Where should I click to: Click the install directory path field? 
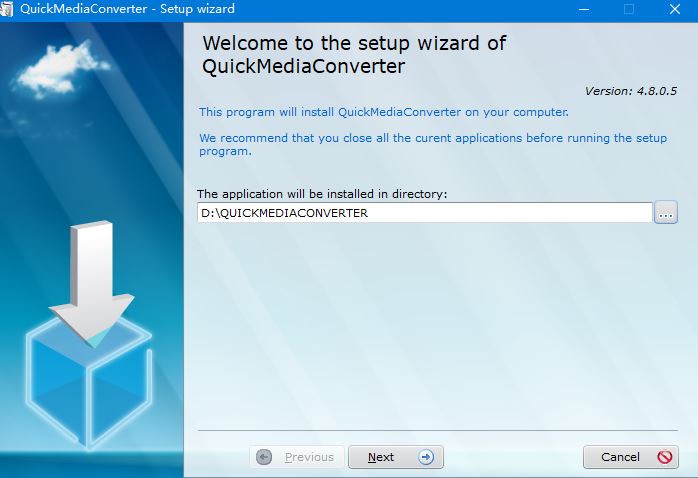click(425, 213)
